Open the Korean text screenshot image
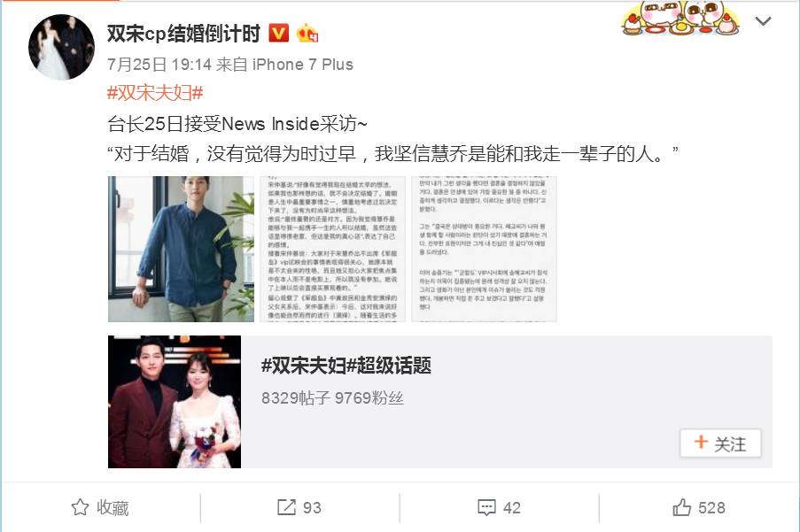 pos(485,250)
